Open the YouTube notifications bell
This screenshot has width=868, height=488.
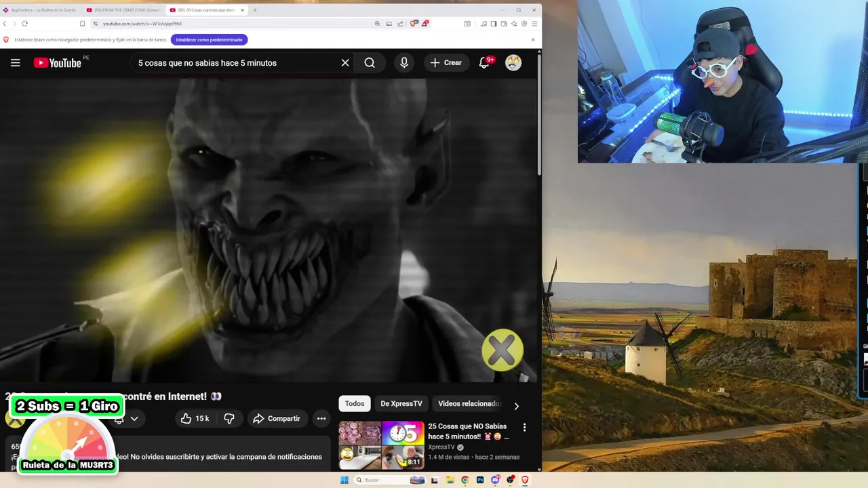[484, 63]
